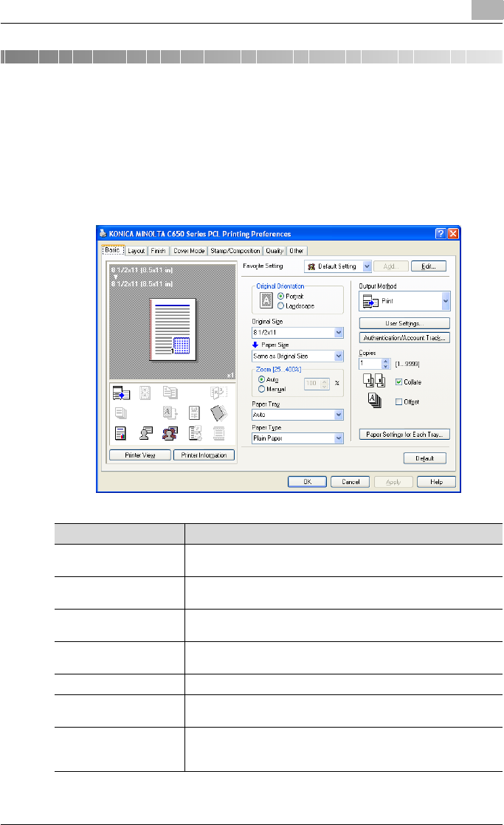Click the grayed fold/staple icon in icon panel
Viewport: 504px width, 825px height.
pos(218,393)
